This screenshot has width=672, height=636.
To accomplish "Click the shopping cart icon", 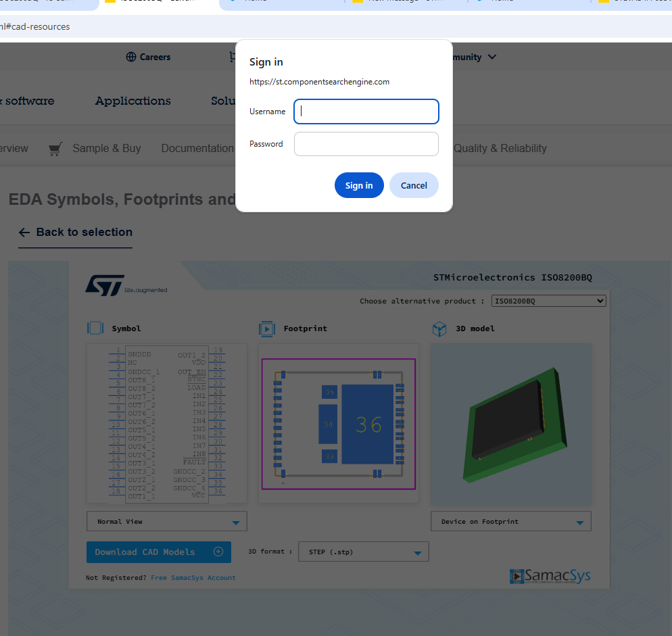I will pos(55,149).
